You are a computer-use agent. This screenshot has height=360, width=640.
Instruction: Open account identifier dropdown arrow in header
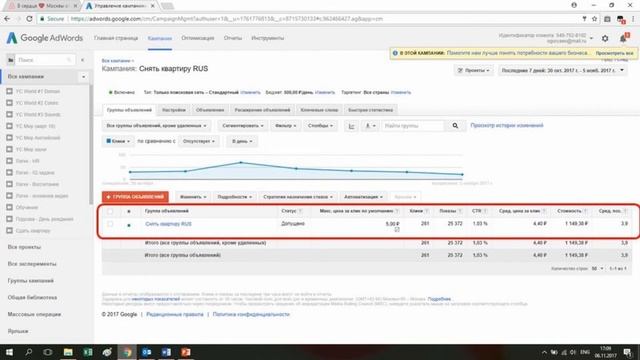click(591, 38)
